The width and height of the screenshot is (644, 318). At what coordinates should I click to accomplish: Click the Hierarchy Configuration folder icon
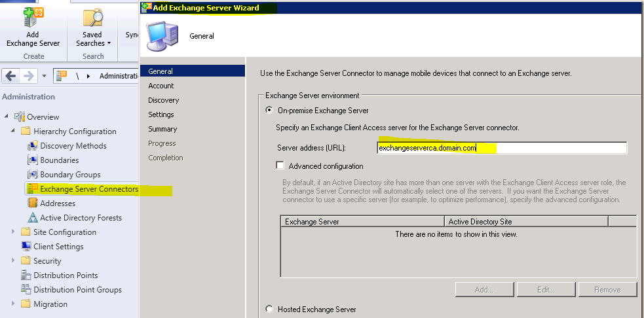(26, 132)
